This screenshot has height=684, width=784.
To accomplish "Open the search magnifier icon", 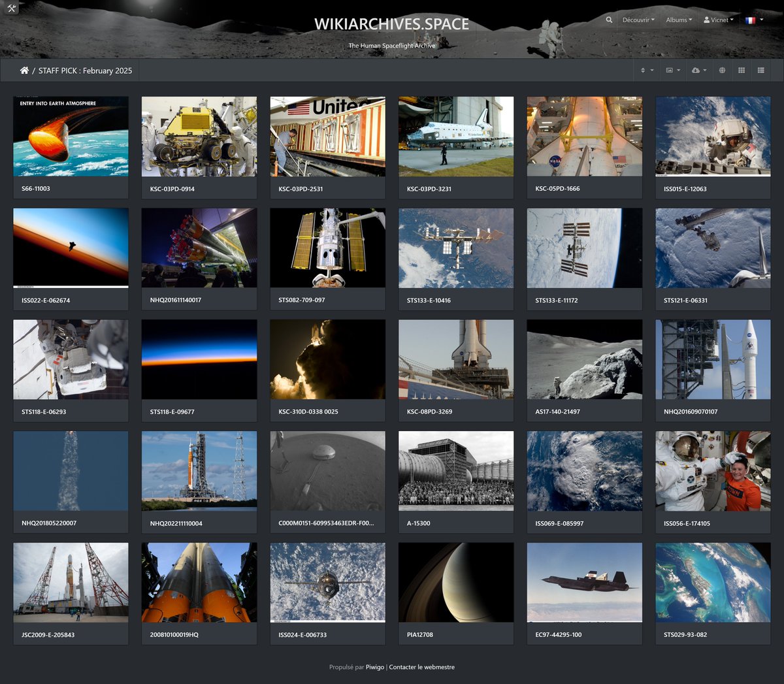I will point(609,20).
